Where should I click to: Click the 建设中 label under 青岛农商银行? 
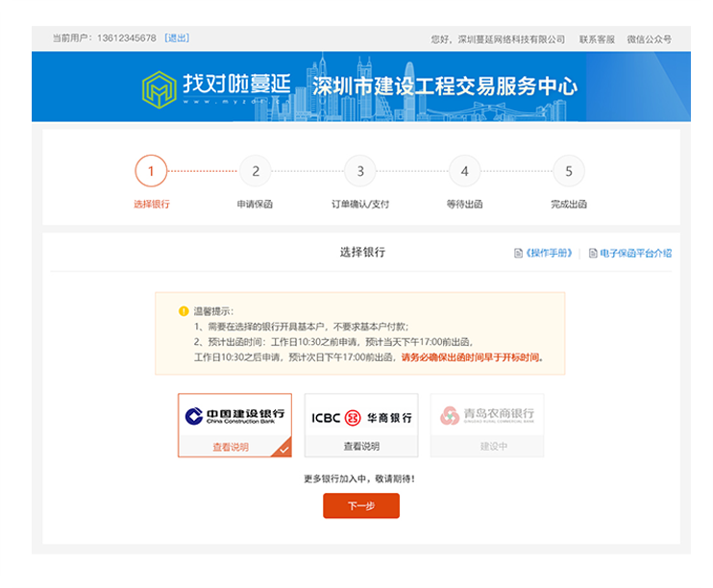(487, 447)
